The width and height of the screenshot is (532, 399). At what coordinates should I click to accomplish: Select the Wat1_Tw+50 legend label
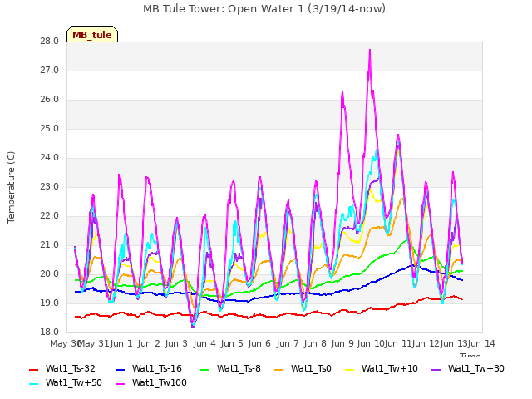tap(74, 383)
